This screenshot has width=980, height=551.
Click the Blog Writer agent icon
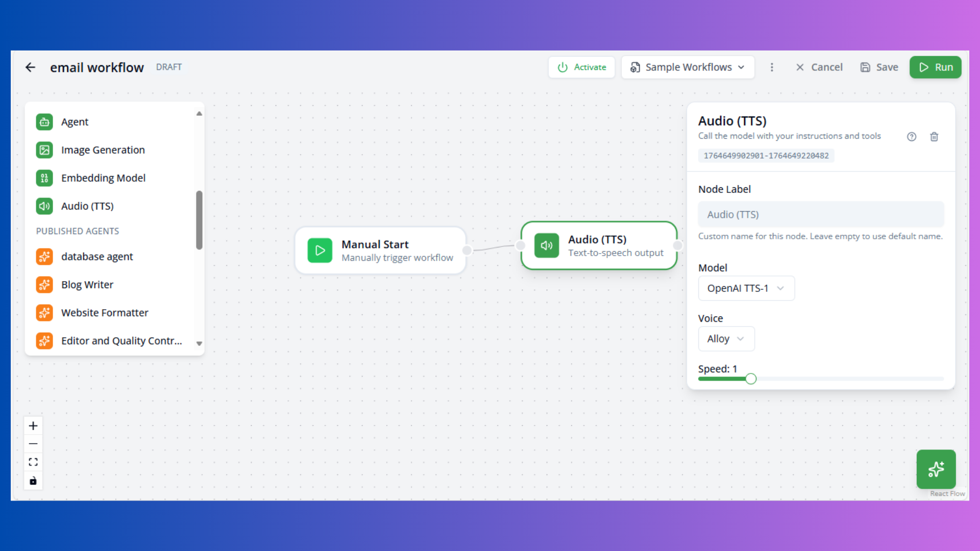[44, 285]
